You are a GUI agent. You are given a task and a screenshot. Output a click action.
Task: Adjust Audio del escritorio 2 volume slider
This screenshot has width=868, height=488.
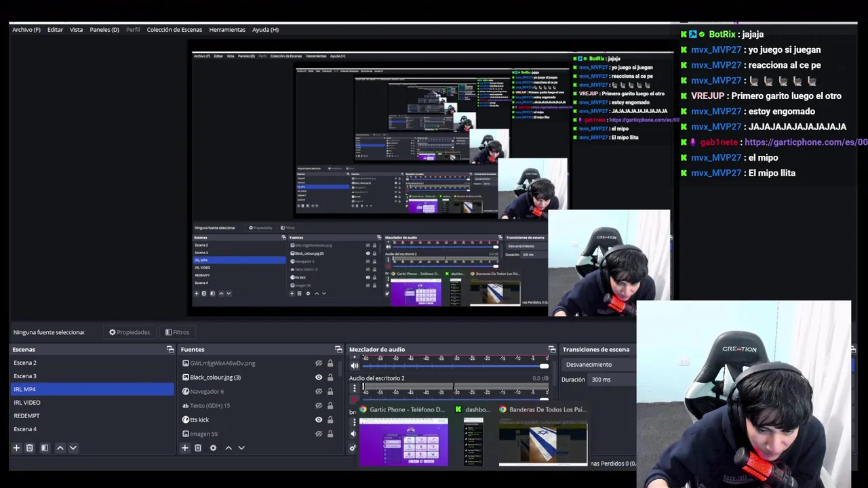tap(455, 399)
